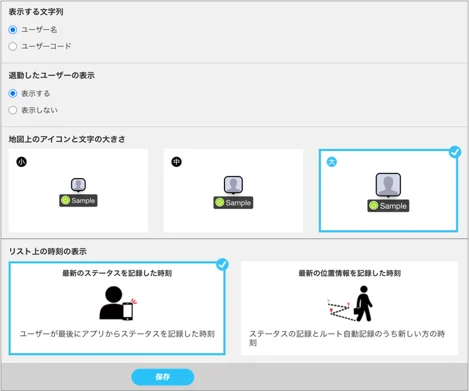The width and height of the screenshot is (469, 391).
Task: Select the ユーザー名 radio button
Action: [13, 30]
